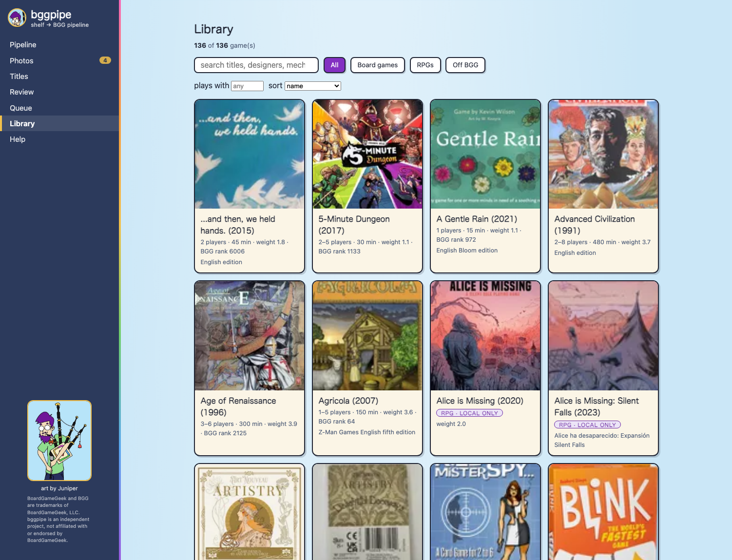
Task: Click 'BGG rank 6006' text
Action: 222,251
